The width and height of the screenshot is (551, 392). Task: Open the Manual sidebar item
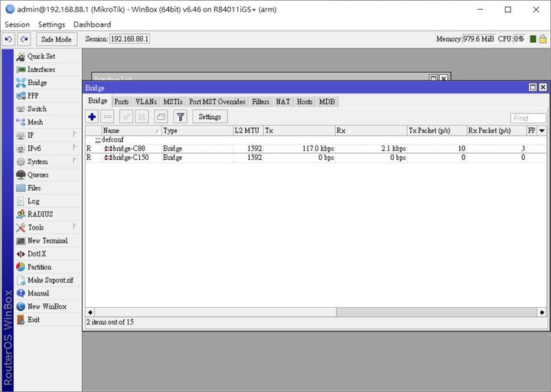(47, 293)
